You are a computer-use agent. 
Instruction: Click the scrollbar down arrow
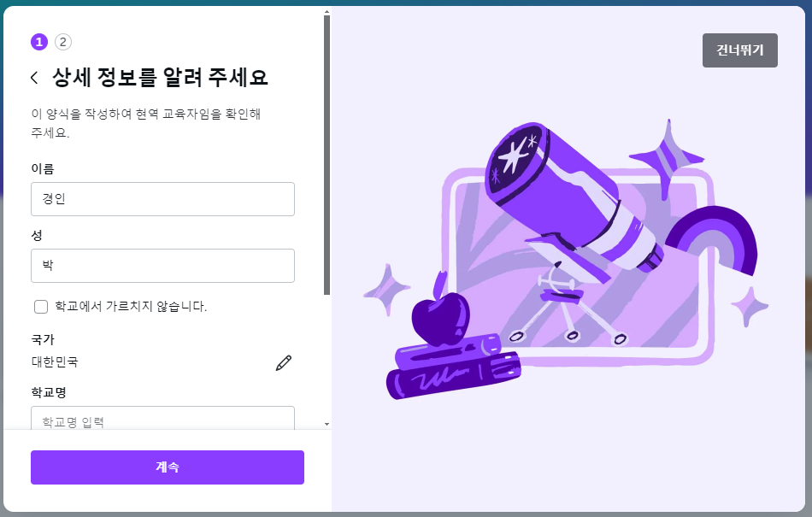327,425
